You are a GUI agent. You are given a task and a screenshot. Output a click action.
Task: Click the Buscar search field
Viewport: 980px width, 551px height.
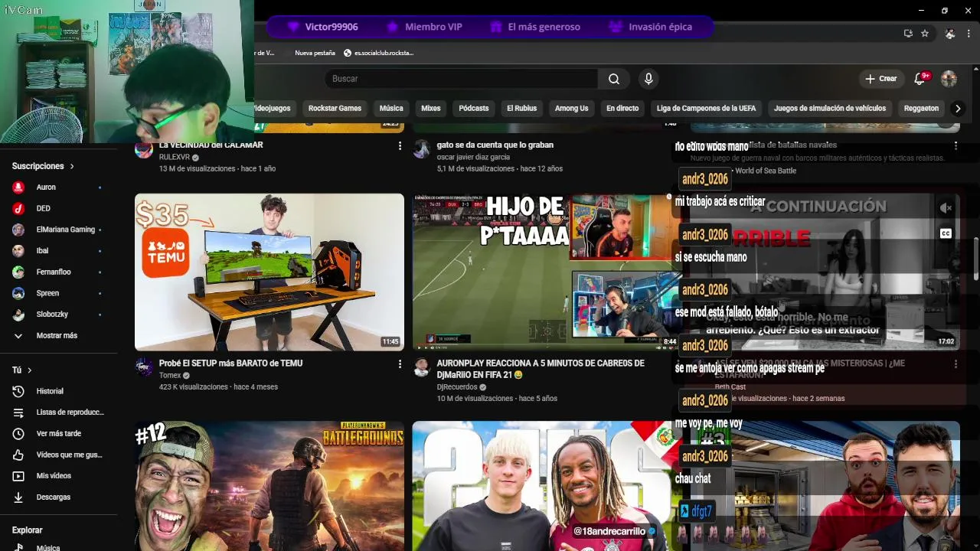(461, 79)
